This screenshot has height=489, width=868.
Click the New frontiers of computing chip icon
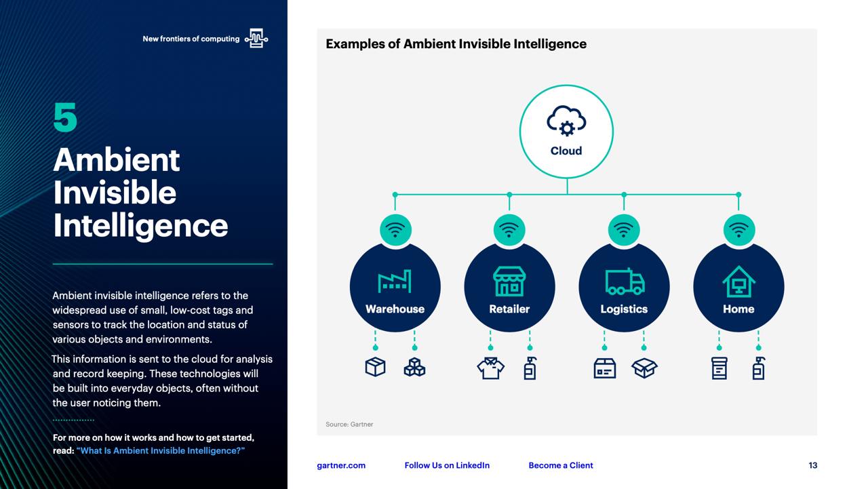click(256, 39)
